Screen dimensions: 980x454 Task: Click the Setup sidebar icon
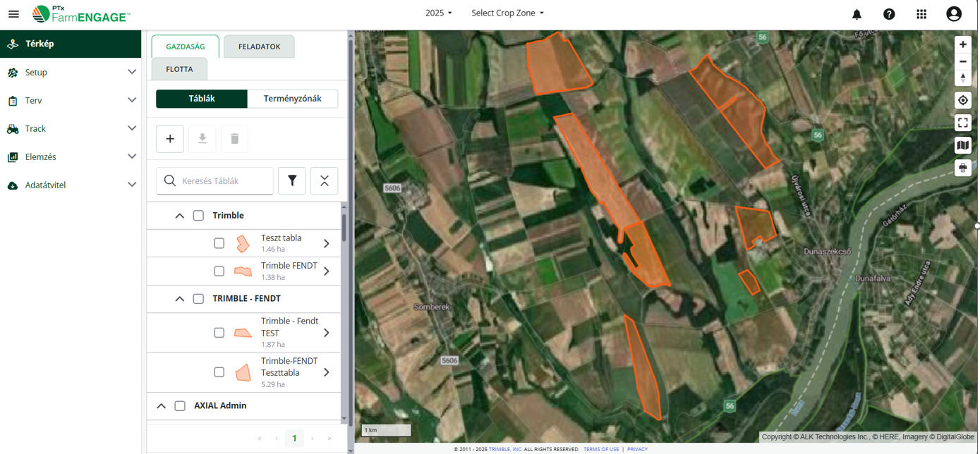[13, 73]
